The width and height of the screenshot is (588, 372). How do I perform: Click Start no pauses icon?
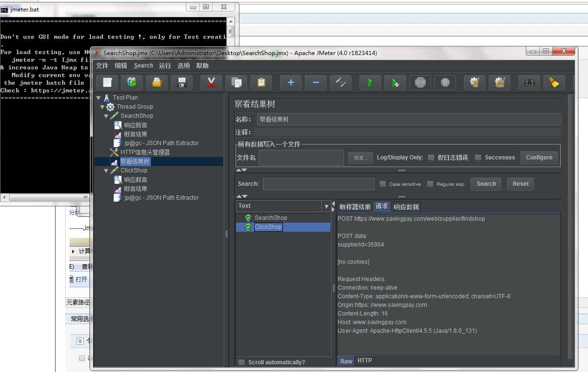(x=395, y=82)
